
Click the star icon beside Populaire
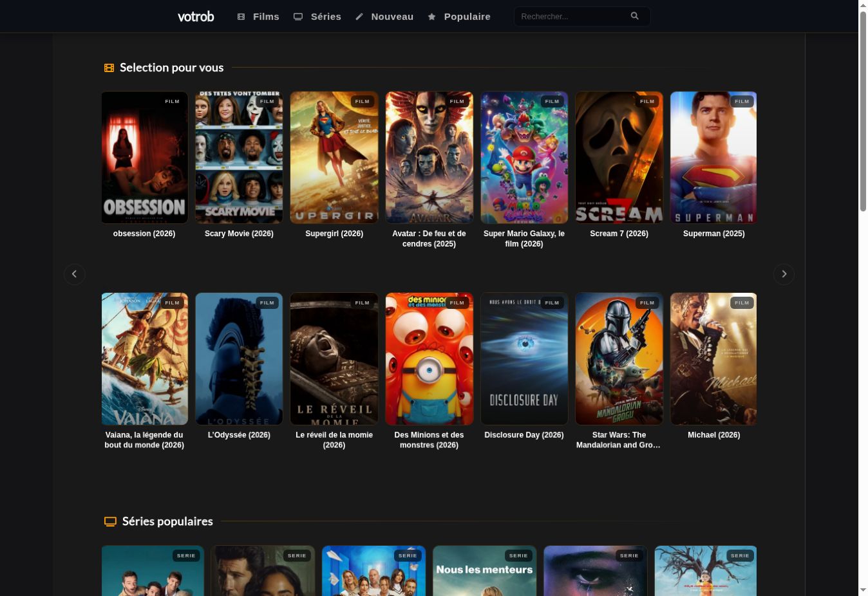[432, 17]
